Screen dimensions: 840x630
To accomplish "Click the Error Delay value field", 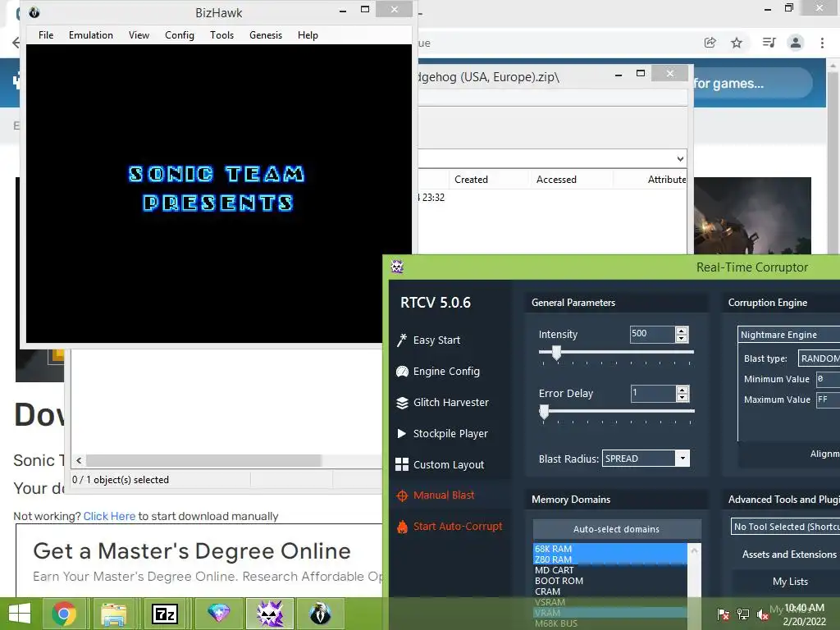I will click(x=652, y=393).
